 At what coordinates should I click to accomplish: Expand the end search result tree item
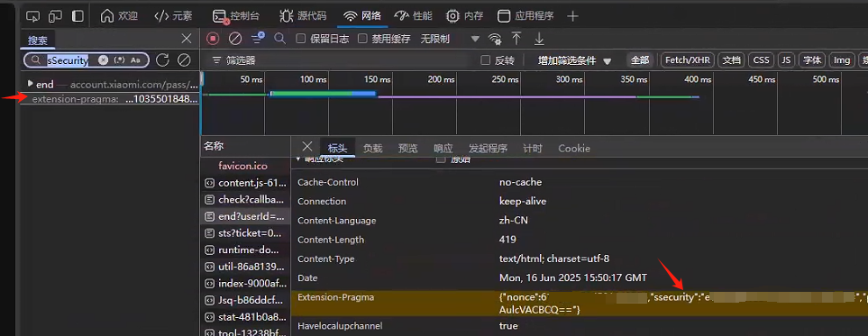(x=31, y=84)
